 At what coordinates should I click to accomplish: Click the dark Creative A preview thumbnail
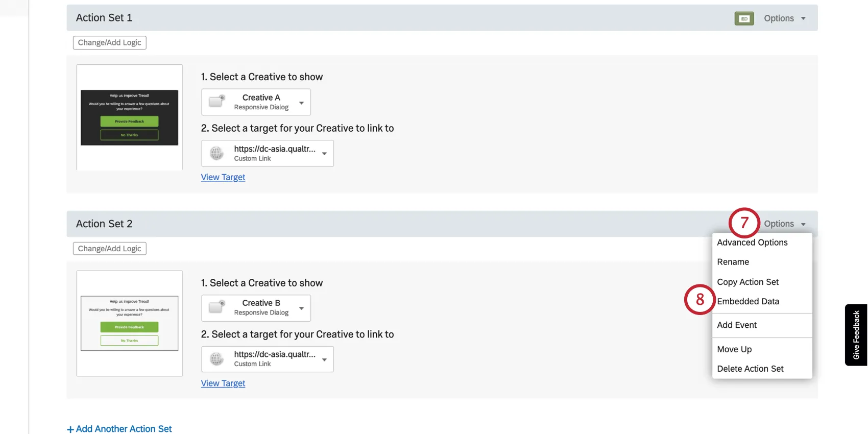click(129, 117)
